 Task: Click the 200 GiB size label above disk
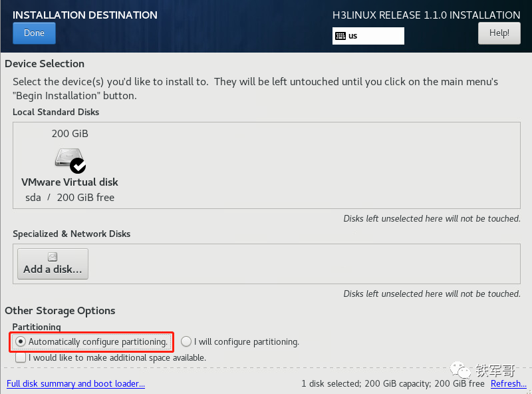tap(70, 134)
